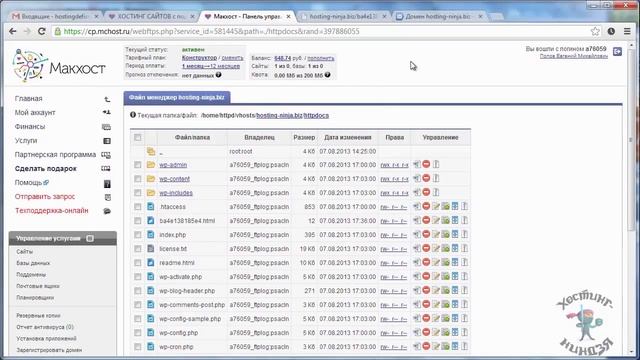Switch to hosting-ninja.biz/ba4e1 browser tab
Image resolution: width=640 pixels, height=360 pixels.
pos(342,16)
